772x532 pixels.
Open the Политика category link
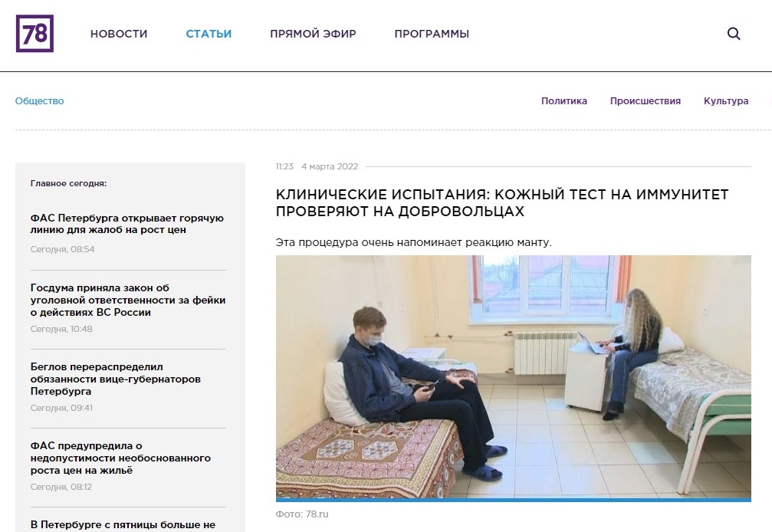click(x=564, y=101)
